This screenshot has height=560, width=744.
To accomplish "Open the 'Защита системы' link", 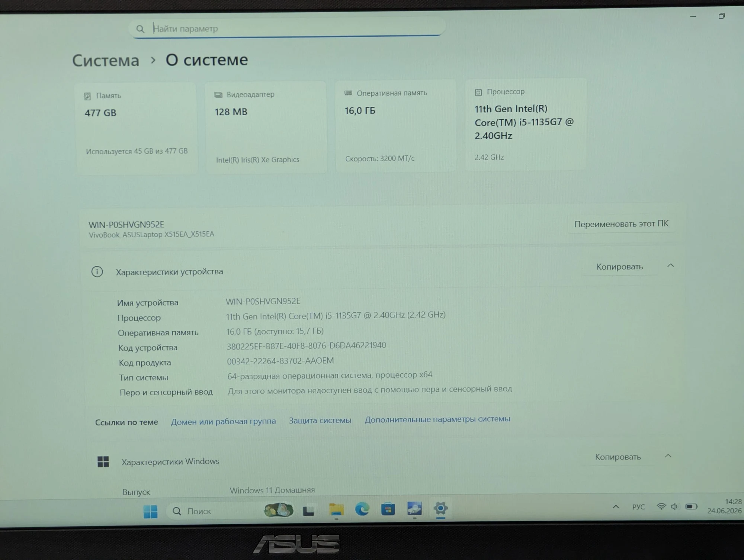I will tap(320, 420).
